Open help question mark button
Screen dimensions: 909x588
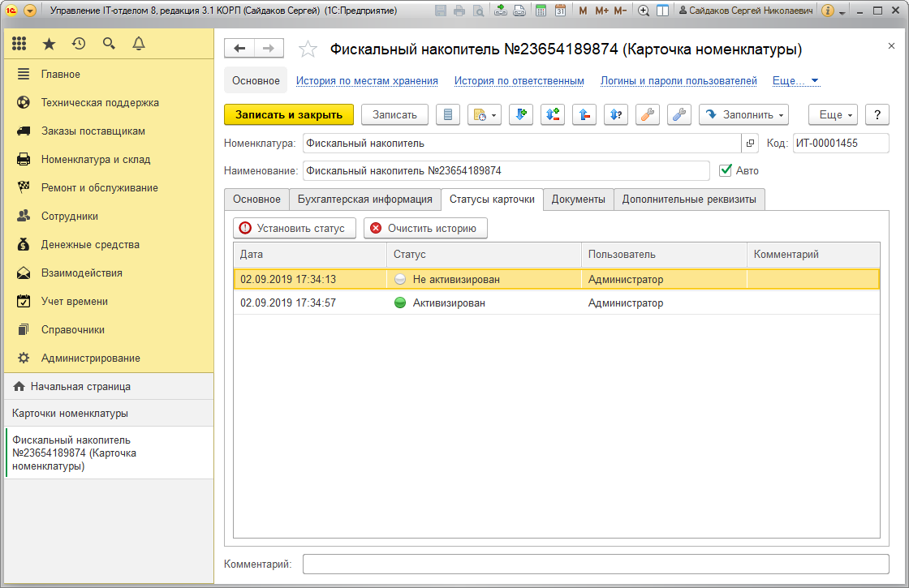tap(877, 114)
